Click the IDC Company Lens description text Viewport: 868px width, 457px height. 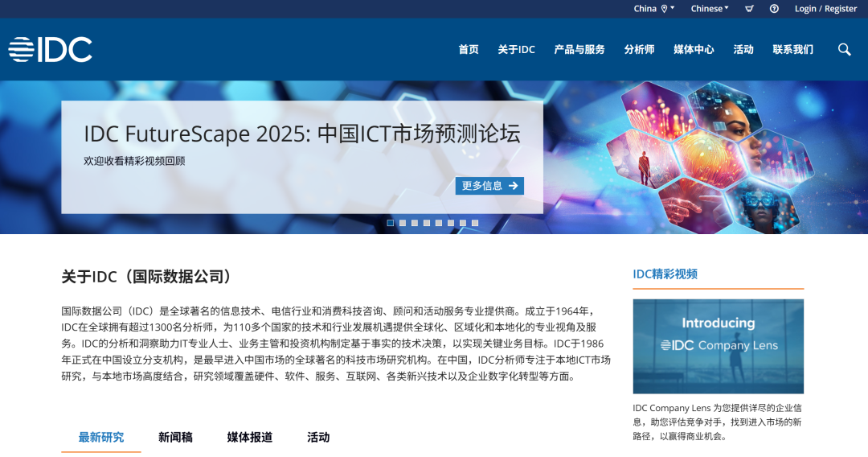(x=717, y=422)
